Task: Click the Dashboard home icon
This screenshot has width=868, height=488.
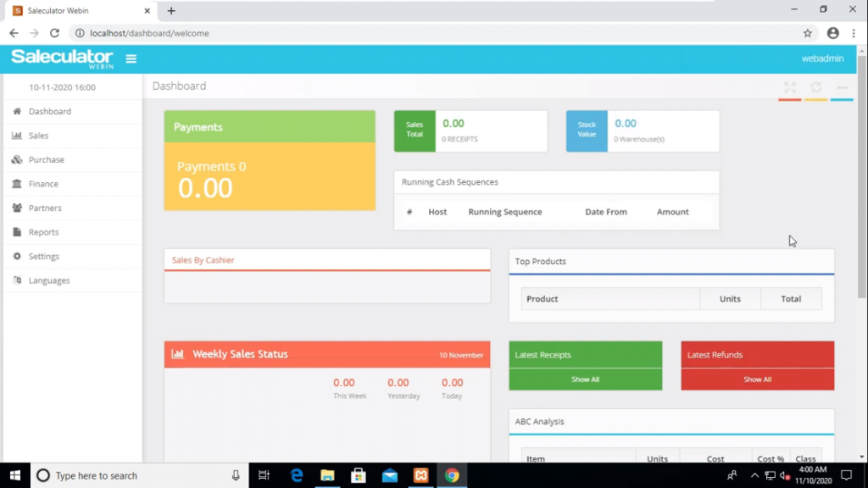Action: point(17,111)
